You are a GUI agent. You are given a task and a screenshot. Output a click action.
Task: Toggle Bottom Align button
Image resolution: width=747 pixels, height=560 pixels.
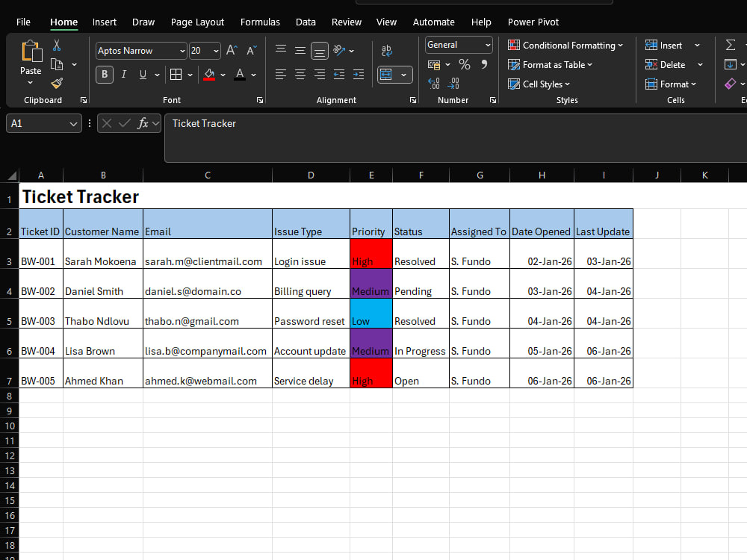pyautogui.click(x=320, y=51)
